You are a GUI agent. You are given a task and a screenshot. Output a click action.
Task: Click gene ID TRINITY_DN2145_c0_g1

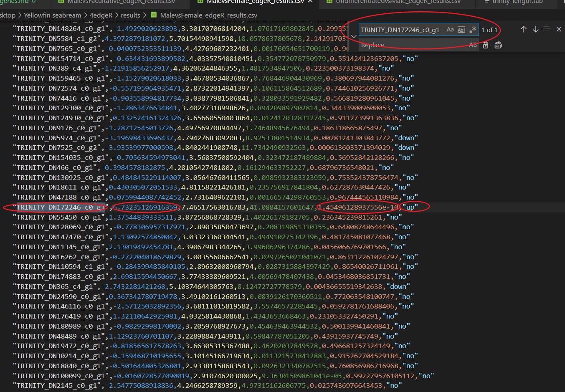tap(56, 386)
